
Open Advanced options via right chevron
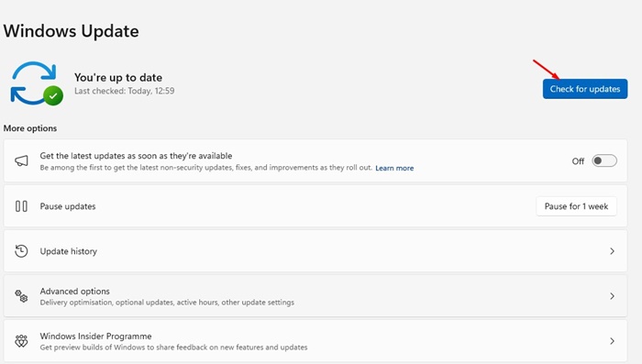tap(612, 296)
